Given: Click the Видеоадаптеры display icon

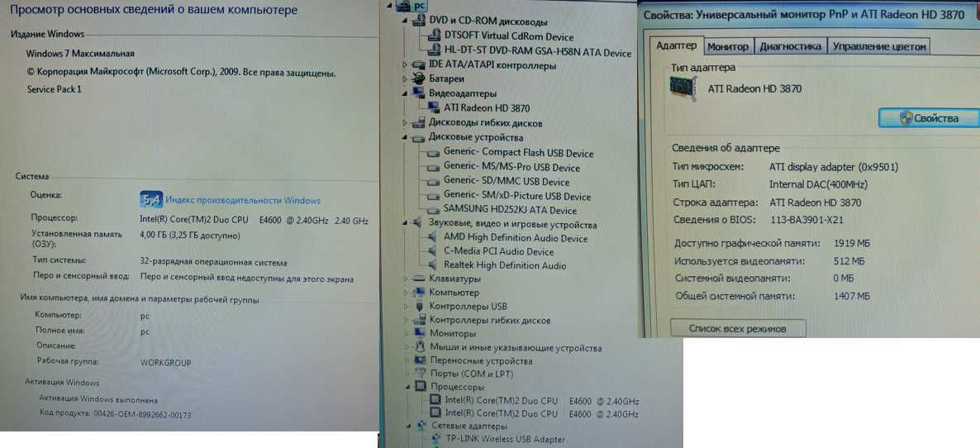Looking at the screenshot, I should pyautogui.click(x=418, y=93).
